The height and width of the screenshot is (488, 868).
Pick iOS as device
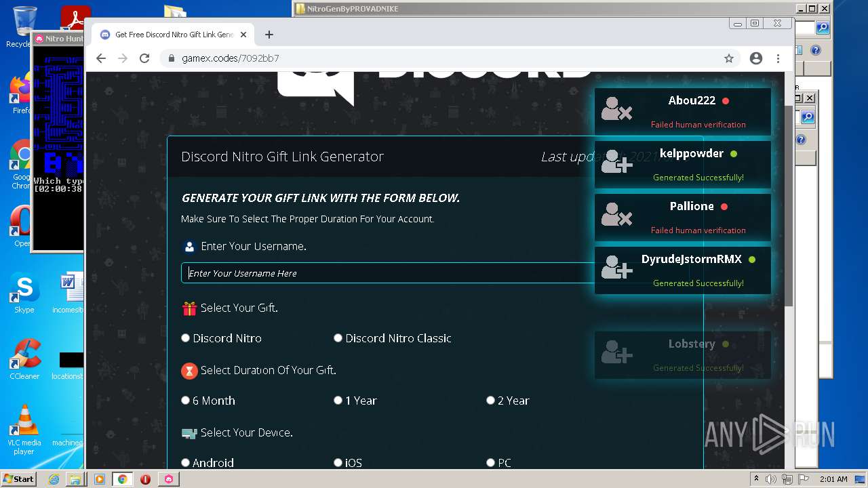(x=338, y=463)
